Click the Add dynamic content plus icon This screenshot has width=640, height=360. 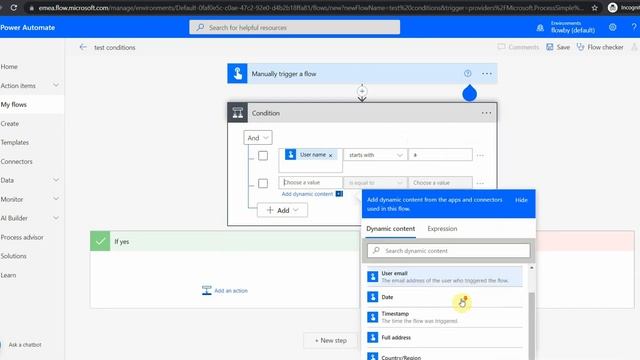(339, 194)
